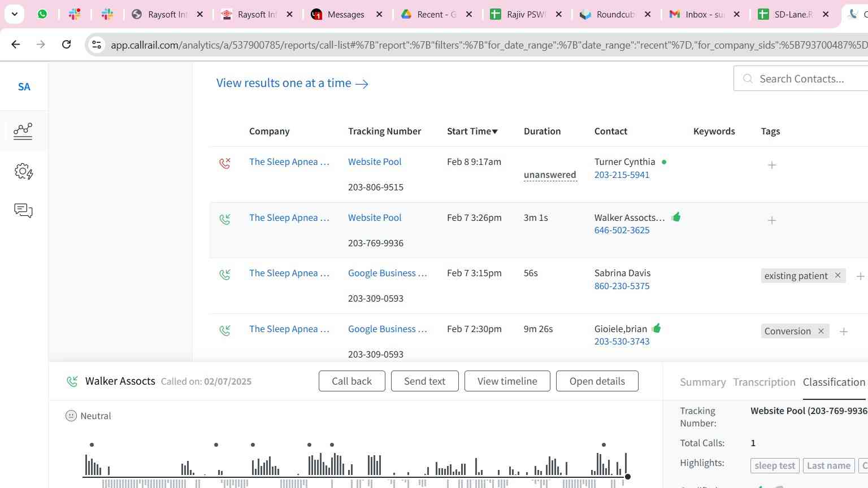Add a tag to the Walker Assocts call

pyautogui.click(x=772, y=220)
